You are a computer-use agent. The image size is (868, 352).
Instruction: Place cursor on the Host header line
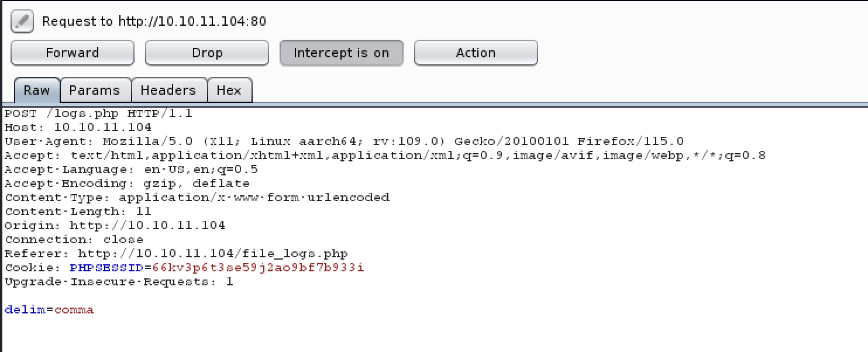78,127
